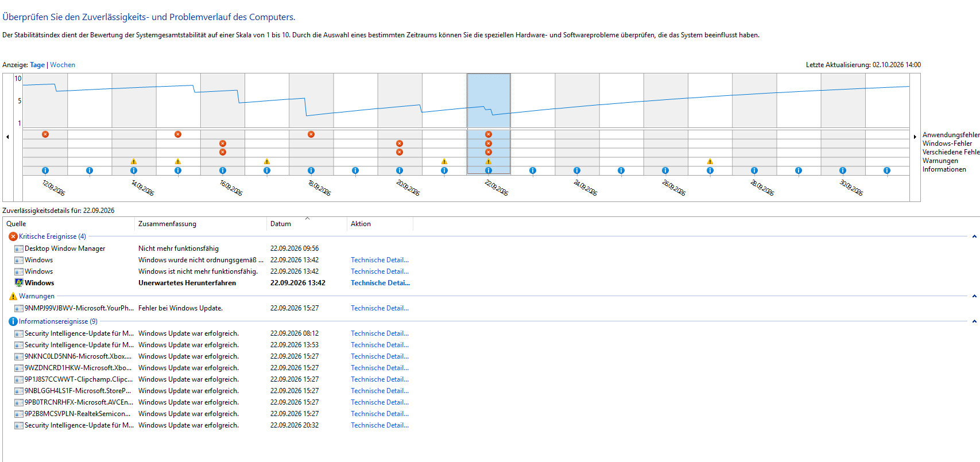Collapse the Kritische Ereignisse group arrow
The width and height of the screenshot is (980, 462).
974,236
